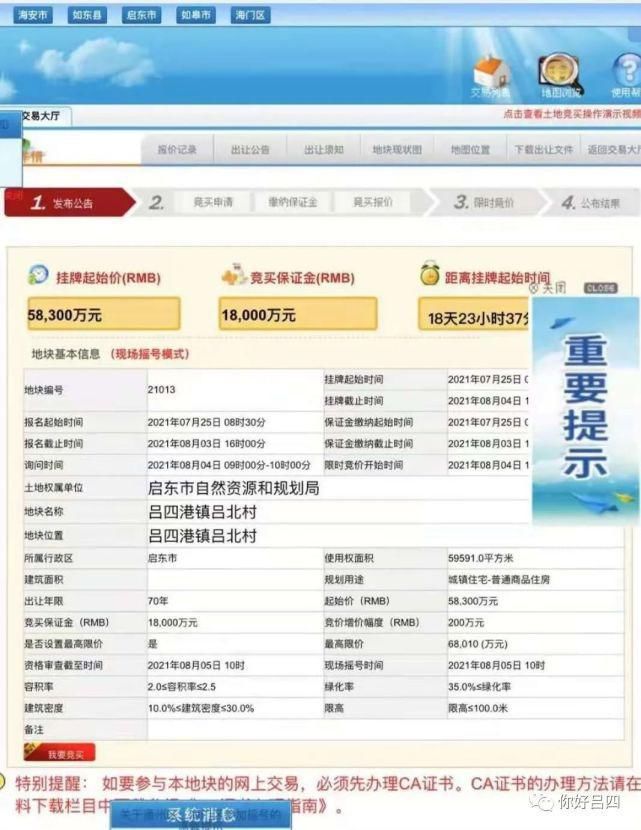Click 返回交易大厅 tab
Image resolution: width=641 pixels, height=830 pixels.
tap(612, 150)
